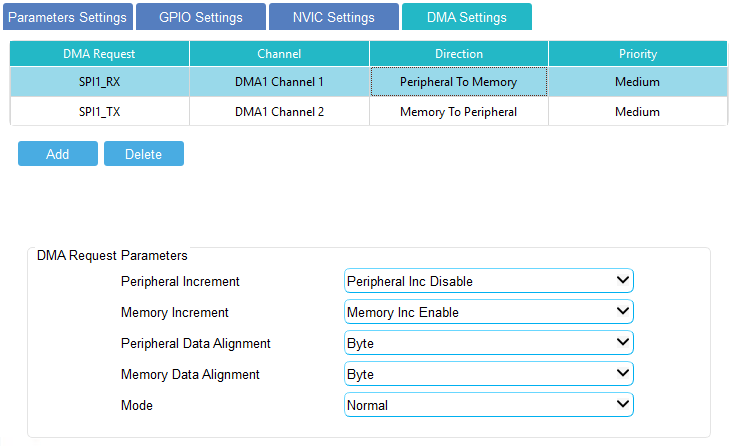Click the DMA Request column header

[99, 54]
